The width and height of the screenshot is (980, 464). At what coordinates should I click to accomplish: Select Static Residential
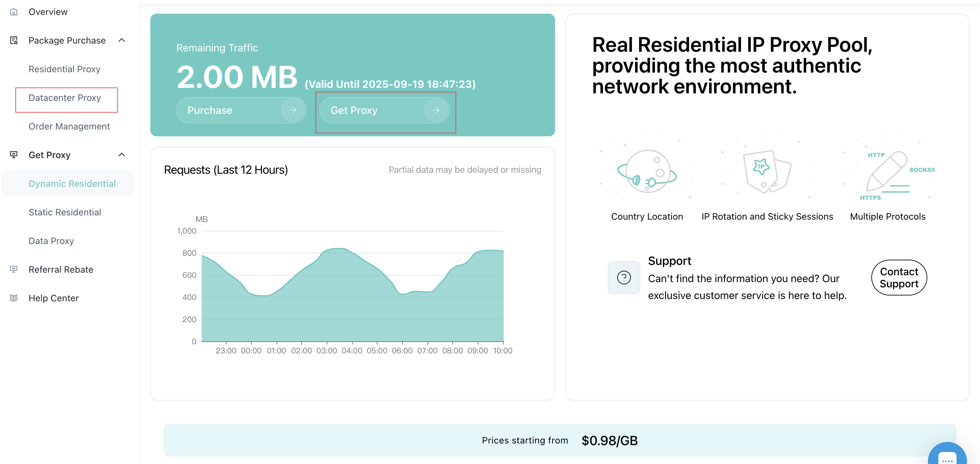tap(65, 212)
